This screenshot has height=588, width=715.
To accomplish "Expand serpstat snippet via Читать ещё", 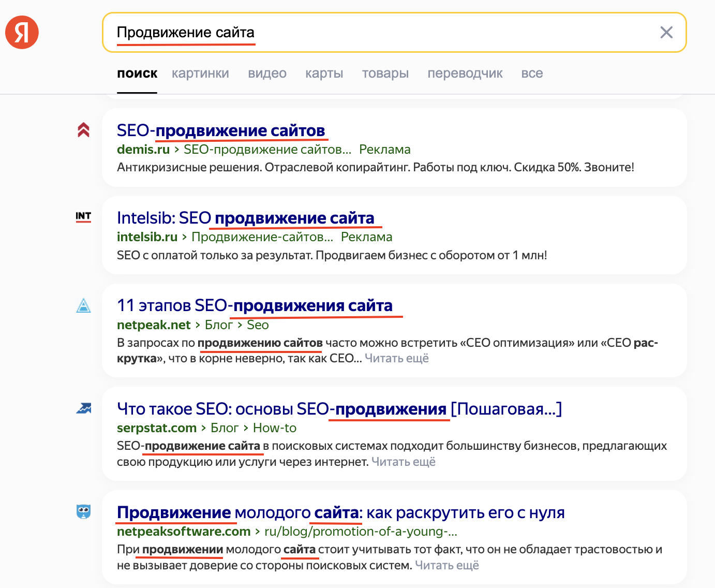I will click(x=404, y=462).
